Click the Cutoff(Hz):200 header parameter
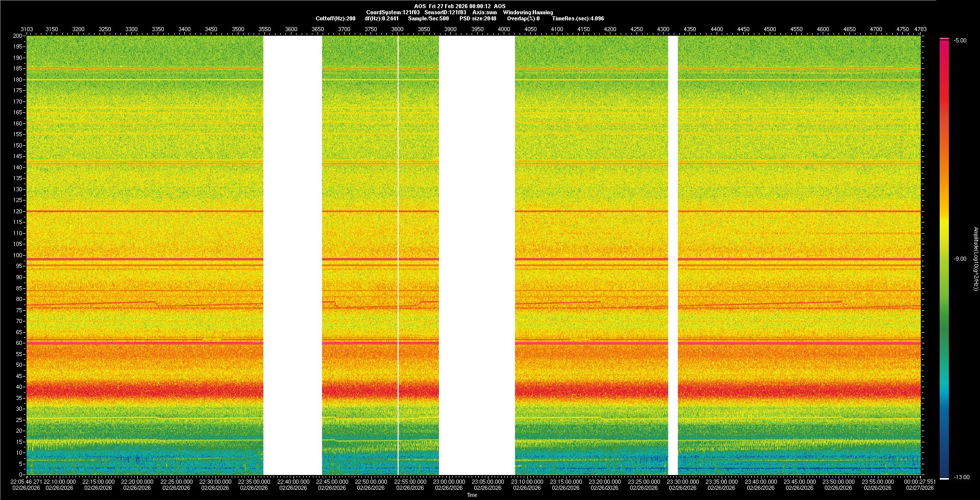Viewport: 980px width, 500px height. (335, 18)
